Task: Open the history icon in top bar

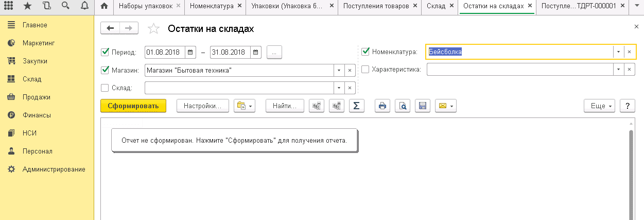Action: (47, 6)
